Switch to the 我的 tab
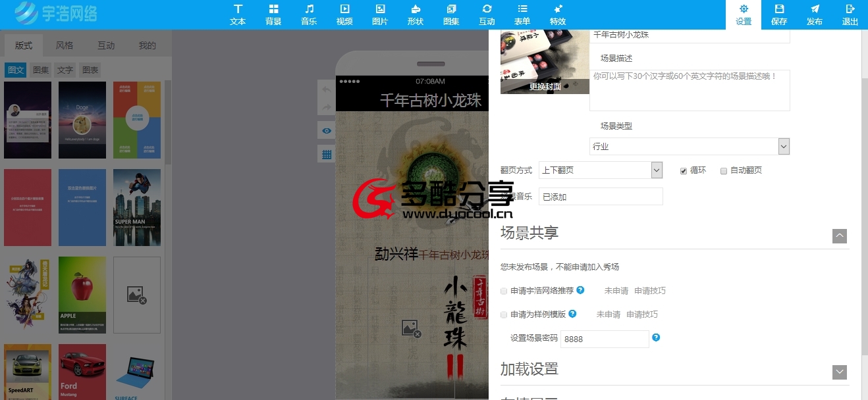The height and width of the screenshot is (400, 868). pyautogui.click(x=148, y=45)
